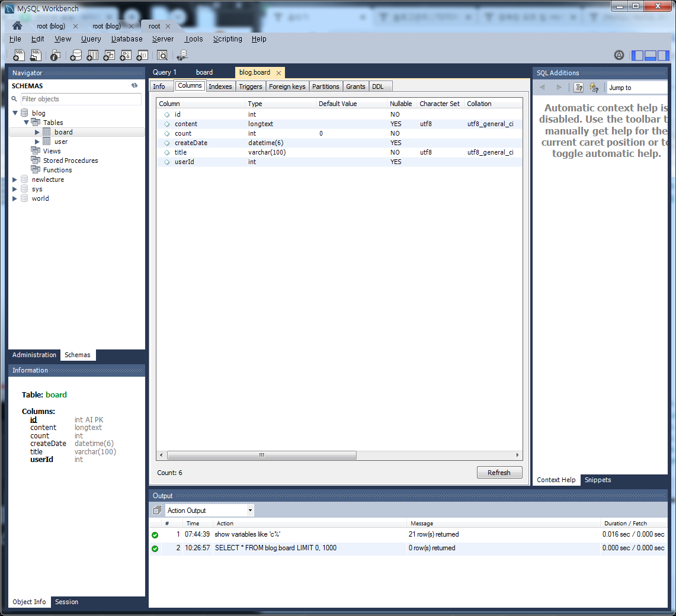This screenshot has width=676, height=616.
Task: Click the Filter objects search field
Action: pyautogui.click(x=81, y=99)
